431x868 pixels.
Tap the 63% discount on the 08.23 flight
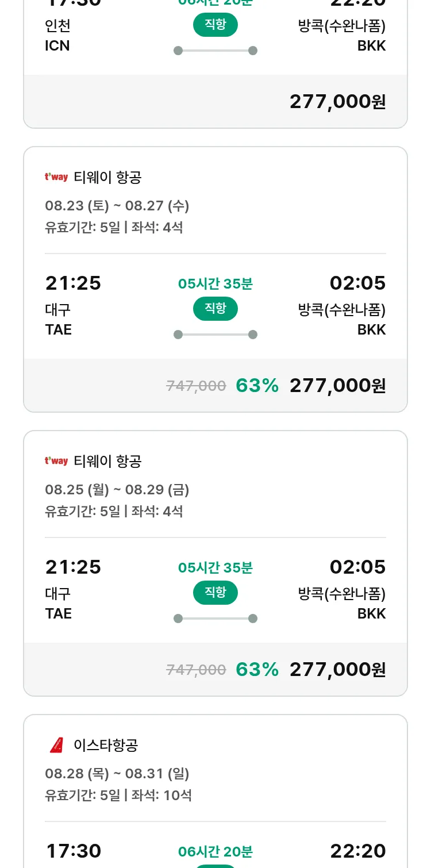pyautogui.click(x=257, y=386)
